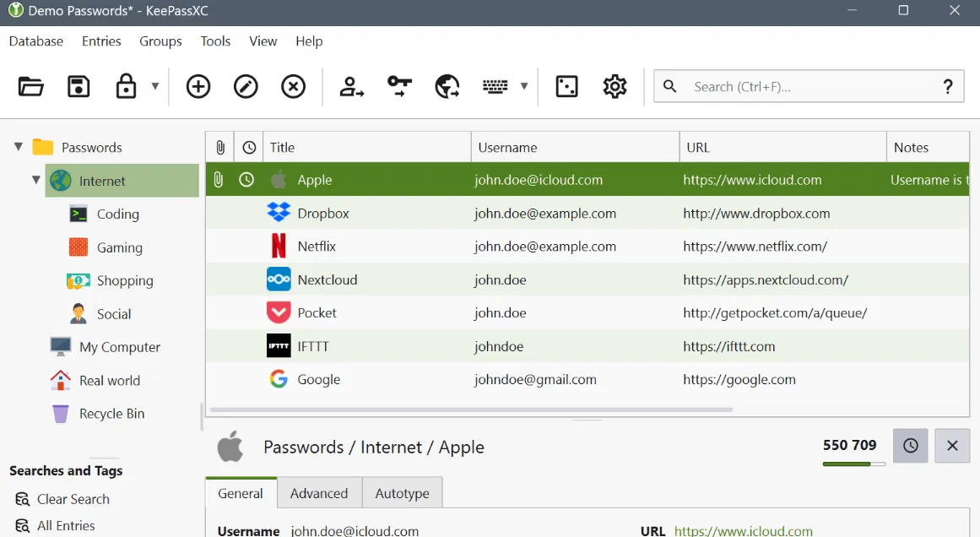980x537 pixels.
Task: Save the database
Action: (79, 86)
